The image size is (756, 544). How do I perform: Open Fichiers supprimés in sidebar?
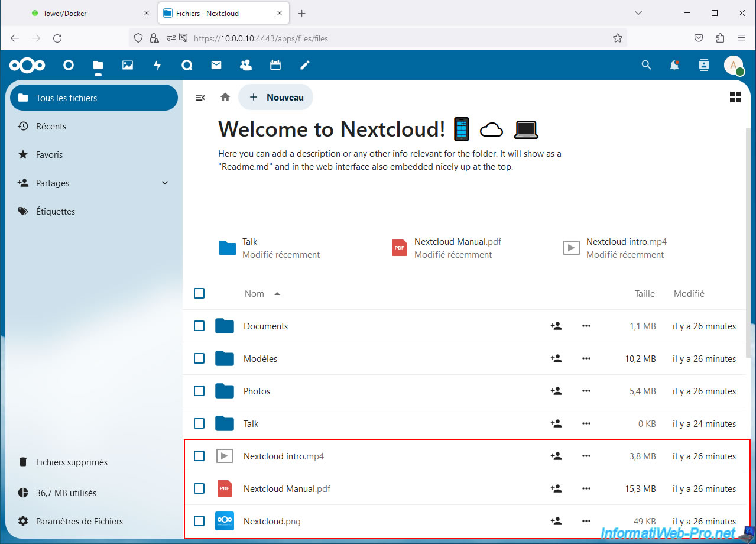pos(72,462)
